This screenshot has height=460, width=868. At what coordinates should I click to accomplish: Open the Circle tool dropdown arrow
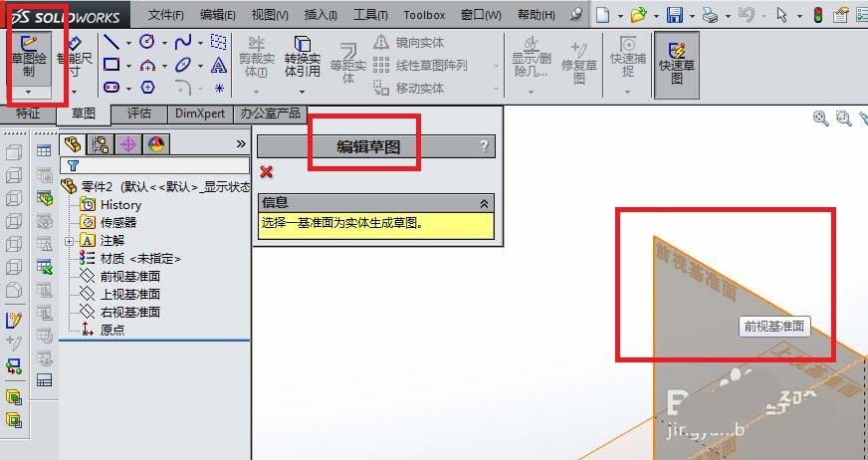pos(164,43)
